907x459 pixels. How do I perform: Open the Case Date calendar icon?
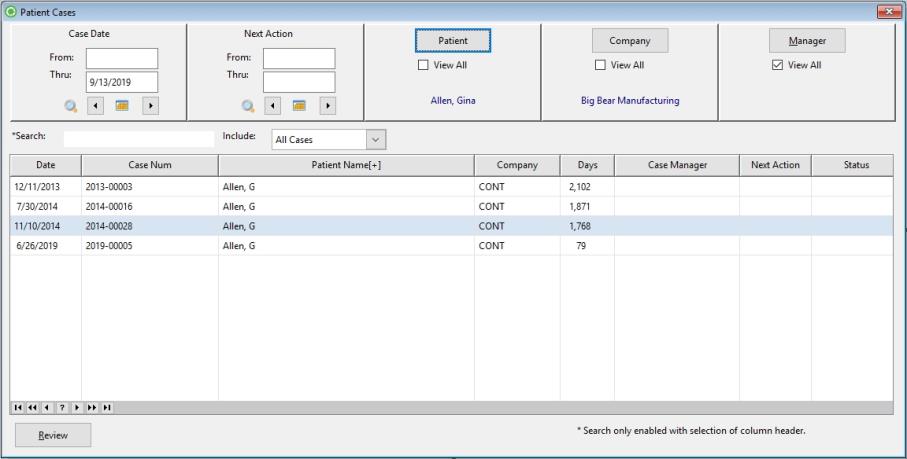tap(122, 106)
